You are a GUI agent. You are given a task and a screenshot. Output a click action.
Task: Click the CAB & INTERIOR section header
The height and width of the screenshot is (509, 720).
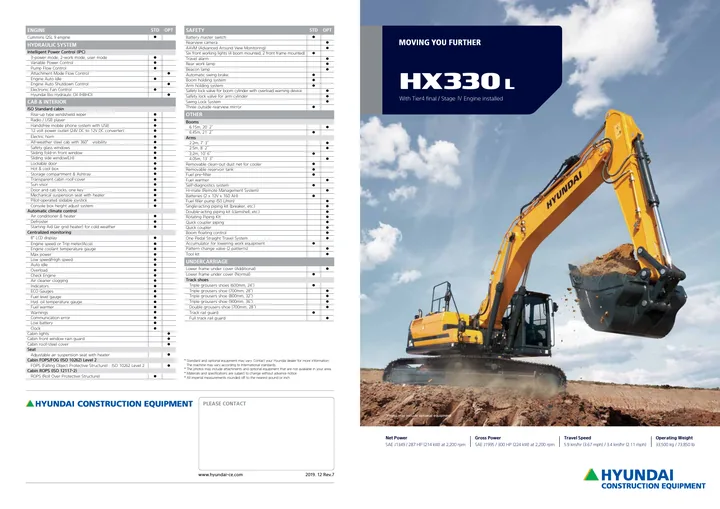click(x=101, y=102)
